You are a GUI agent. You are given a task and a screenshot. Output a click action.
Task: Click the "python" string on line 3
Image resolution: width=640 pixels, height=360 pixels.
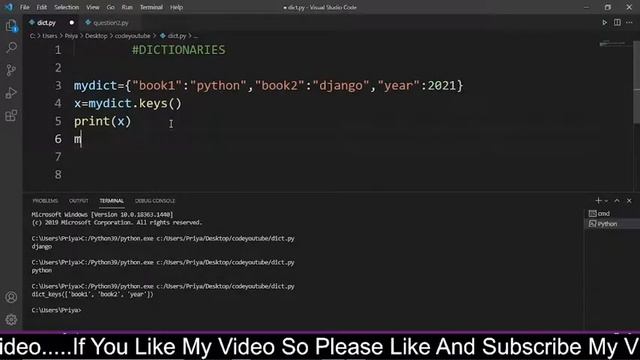coord(218,86)
